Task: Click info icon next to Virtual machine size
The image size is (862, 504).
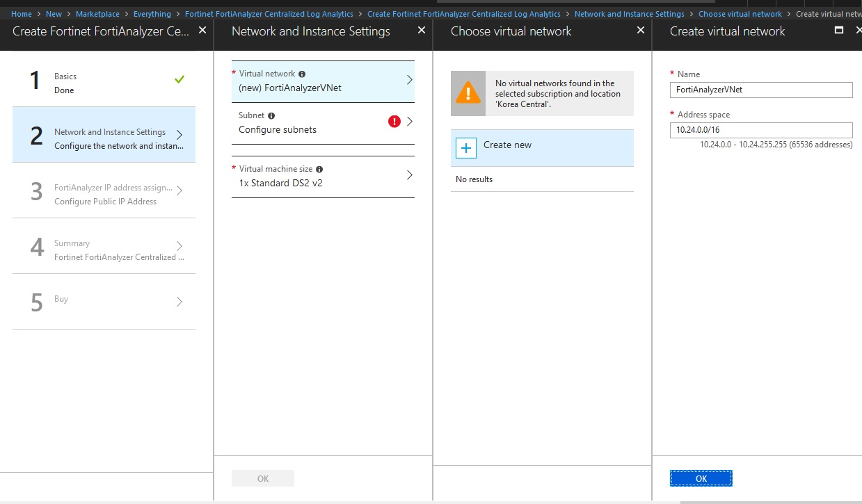Action: pyautogui.click(x=319, y=169)
